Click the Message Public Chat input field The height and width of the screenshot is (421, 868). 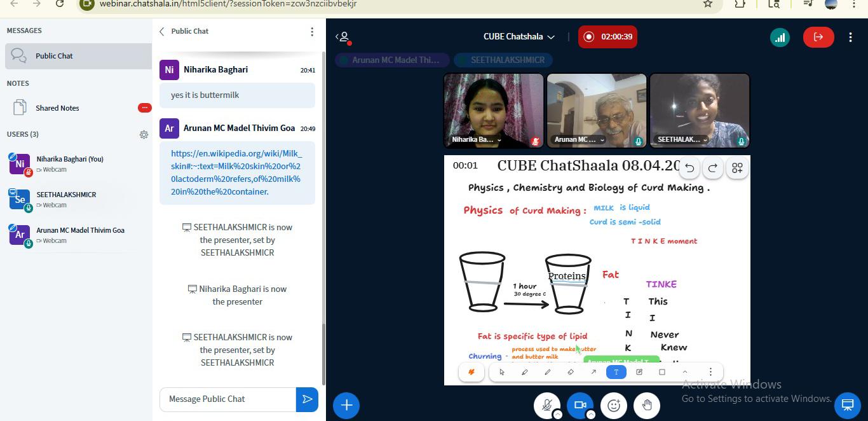tap(227, 399)
